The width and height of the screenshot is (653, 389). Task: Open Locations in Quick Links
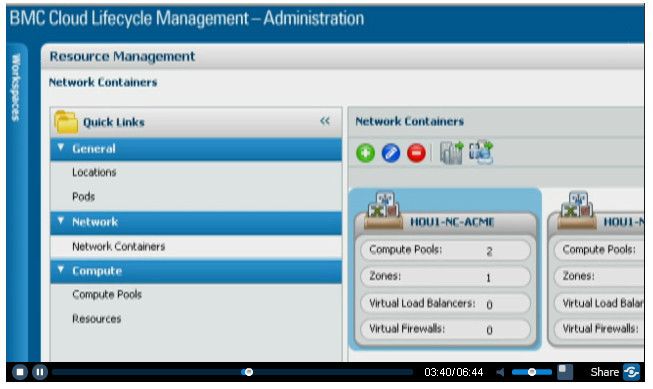[x=94, y=172]
